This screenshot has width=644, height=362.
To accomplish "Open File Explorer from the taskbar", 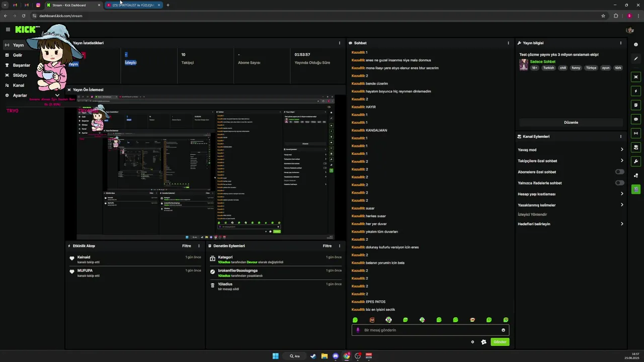I will (x=325, y=356).
